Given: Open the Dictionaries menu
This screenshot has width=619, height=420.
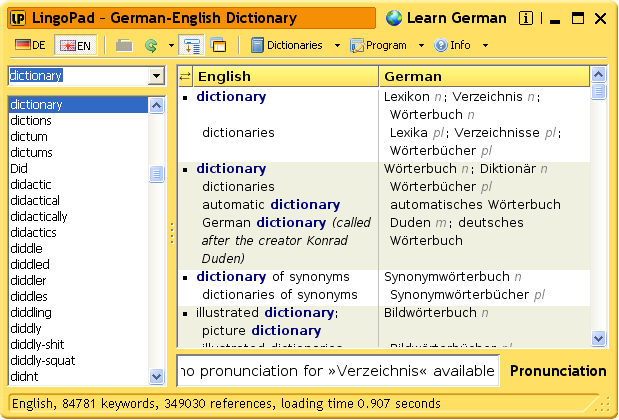Looking at the screenshot, I should click(x=294, y=45).
